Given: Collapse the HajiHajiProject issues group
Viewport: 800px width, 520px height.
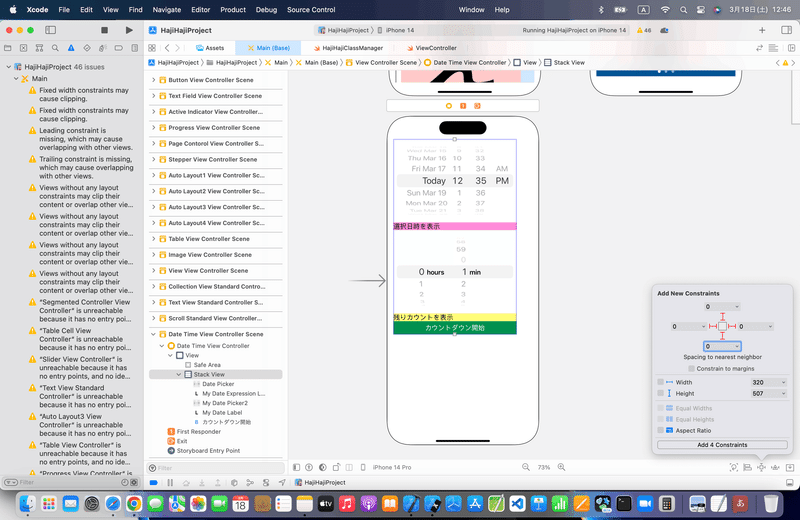Looking at the screenshot, I should (8, 67).
